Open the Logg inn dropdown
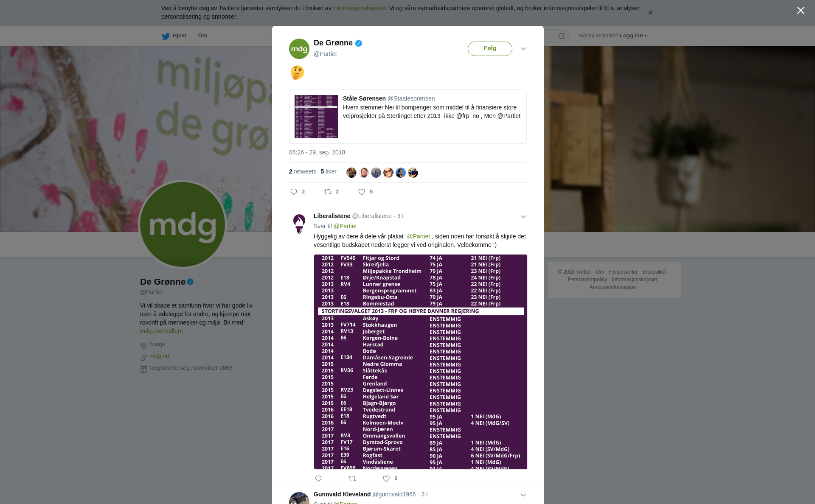 click(x=633, y=36)
